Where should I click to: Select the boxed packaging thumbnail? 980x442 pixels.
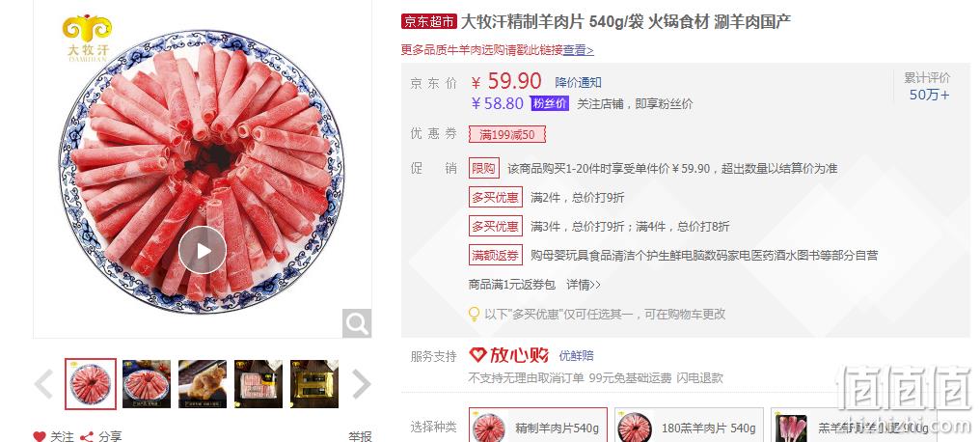coord(314,384)
